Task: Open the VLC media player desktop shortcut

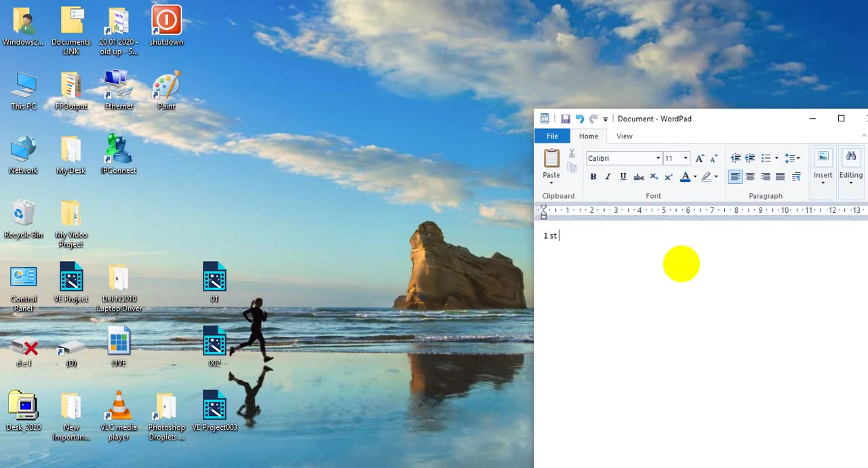Action: click(x=119, y=415)
